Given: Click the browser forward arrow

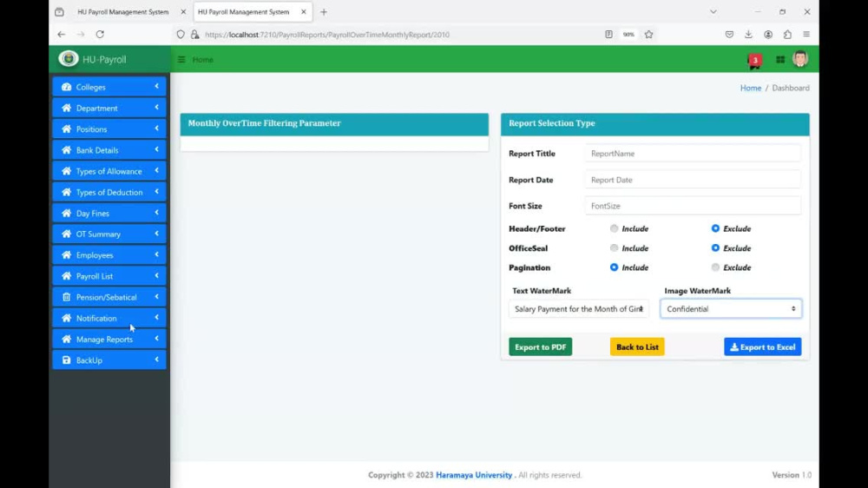Looking at the screenshot, I should coord(81,35).
